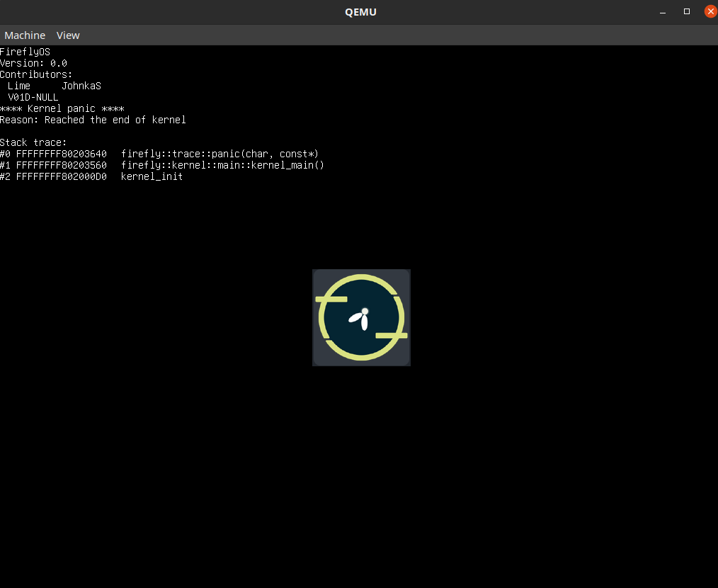This screenshot has height=588, width=718.
Task: Click the "Contributors:" label
Action: [36, 74]
